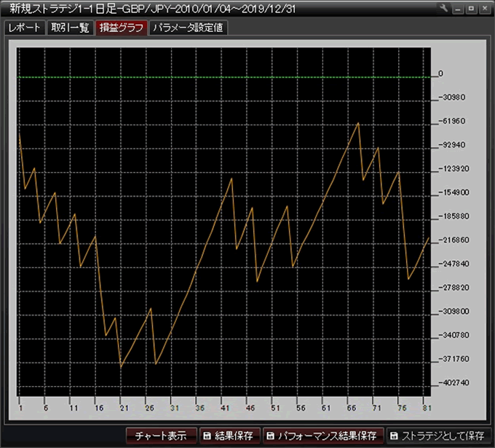Open the wrench settings icon in title bar
The image size is (495, 448).
click(x=443, y=9)
